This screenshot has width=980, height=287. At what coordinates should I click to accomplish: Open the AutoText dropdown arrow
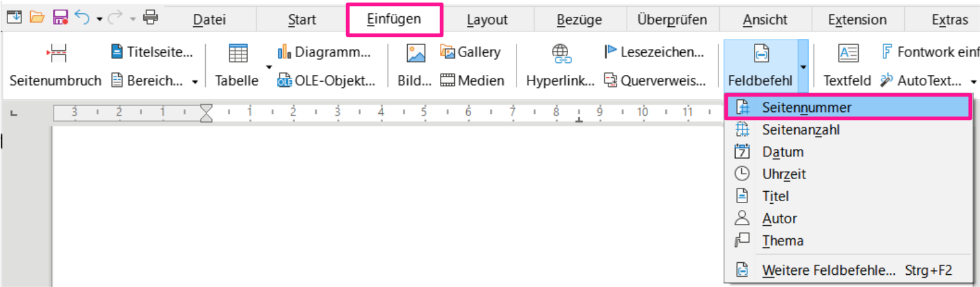tap(973, 81)
